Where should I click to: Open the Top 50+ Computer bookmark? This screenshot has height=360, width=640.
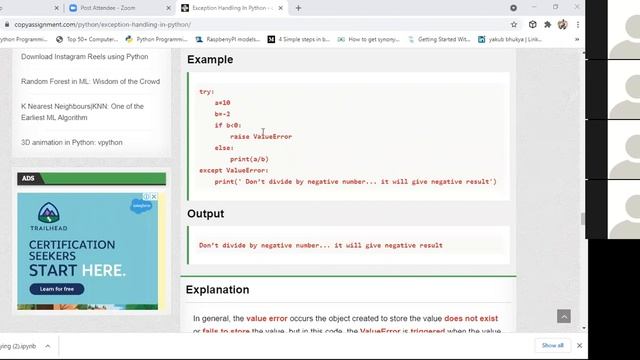[x=87, y=40]
